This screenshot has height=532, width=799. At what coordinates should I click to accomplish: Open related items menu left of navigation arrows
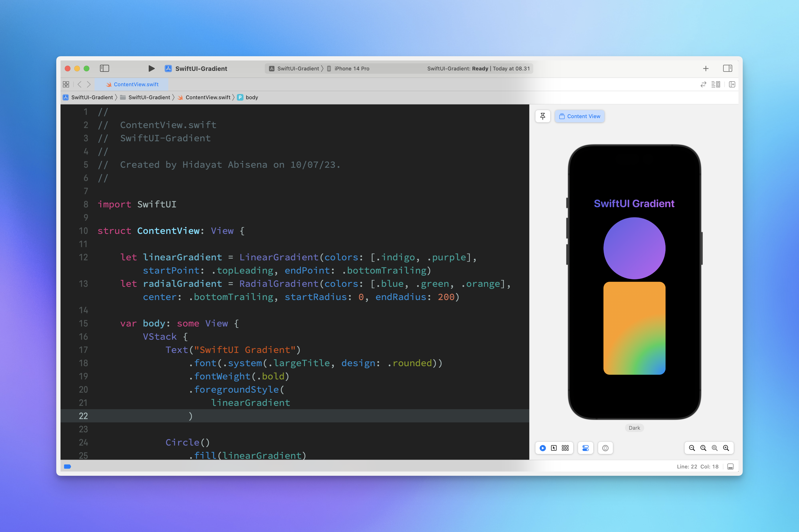click(x=66, y=84)
